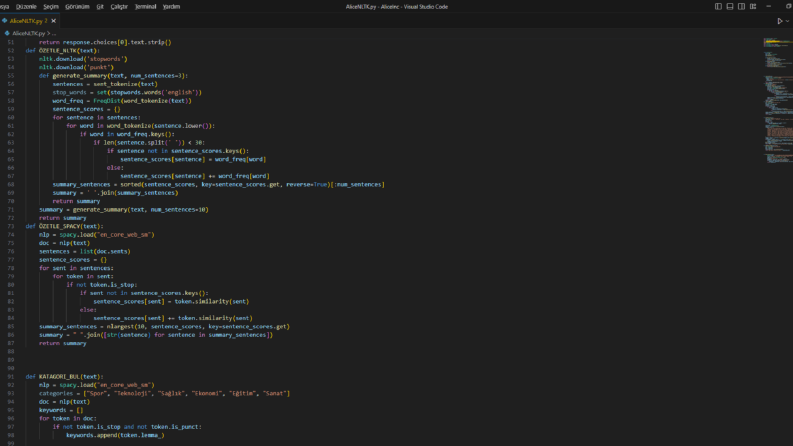Click 'for token in doc:' line
The image size is (793, 446).
click(68, 418)
